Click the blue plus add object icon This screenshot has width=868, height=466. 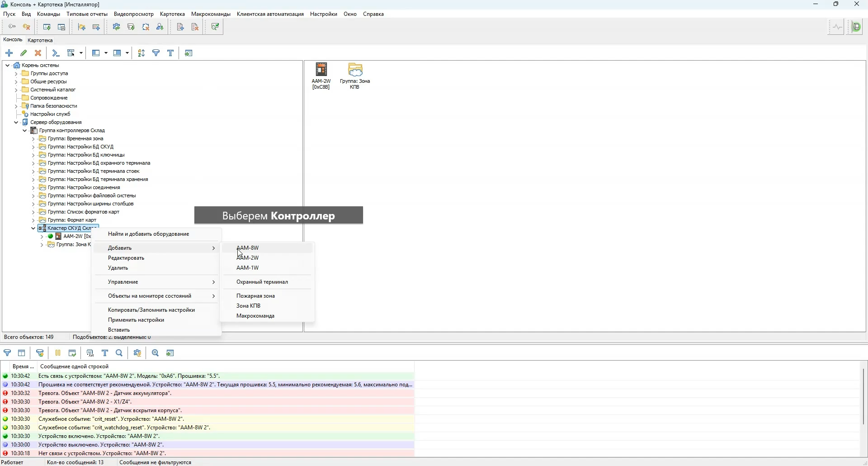coord(9,53)
